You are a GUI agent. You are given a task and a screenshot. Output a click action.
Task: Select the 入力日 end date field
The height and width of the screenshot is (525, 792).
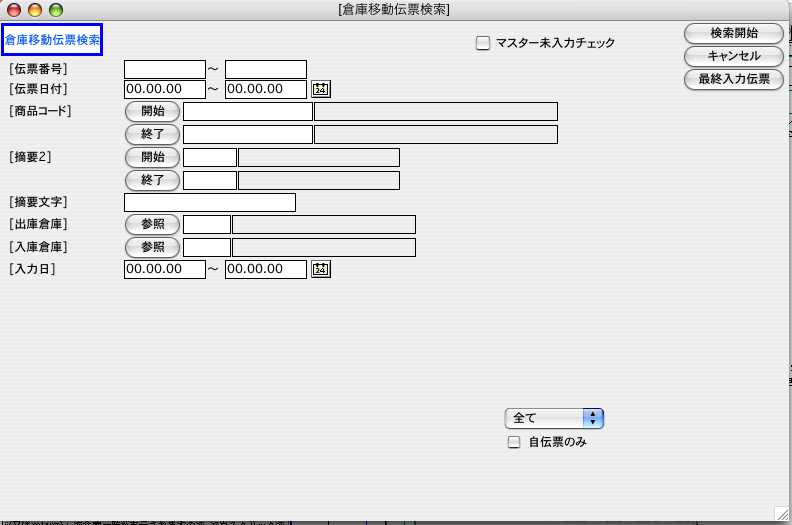[265, 269]
